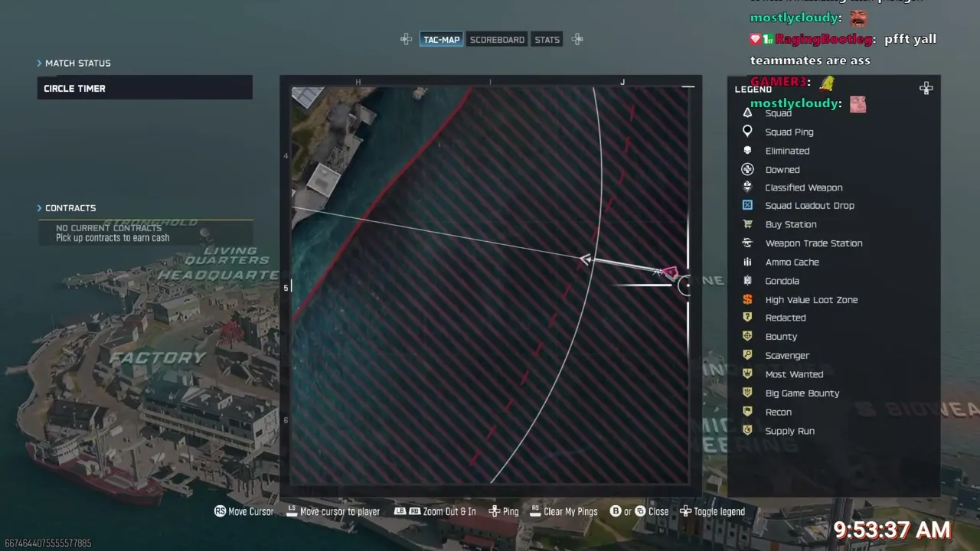Click the grid column label J
Screen dimensions: 980x551
pos(622,82)
